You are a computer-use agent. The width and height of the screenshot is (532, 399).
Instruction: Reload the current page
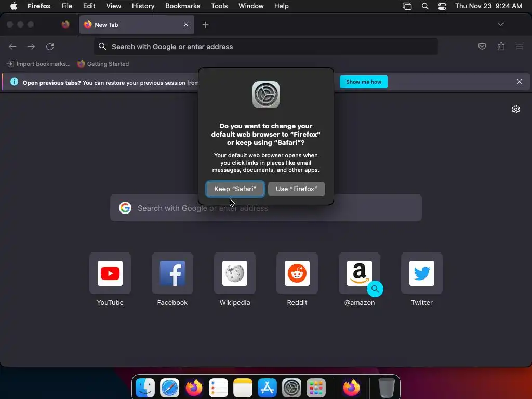coord(50,46)
